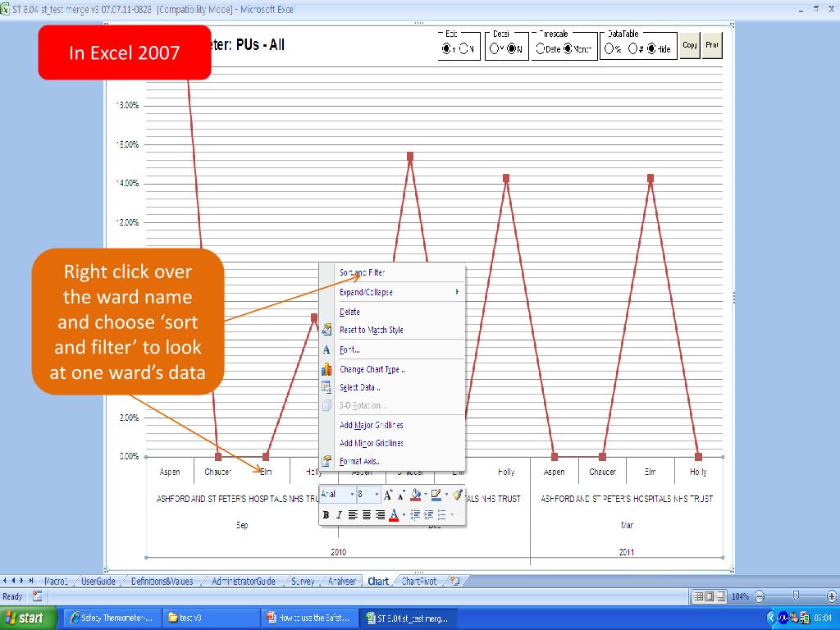The width and height of the screenshot is (840, 630).
Task: Choose 'Sort and Filter' in the context menu
Action: (x=392, y=272)
